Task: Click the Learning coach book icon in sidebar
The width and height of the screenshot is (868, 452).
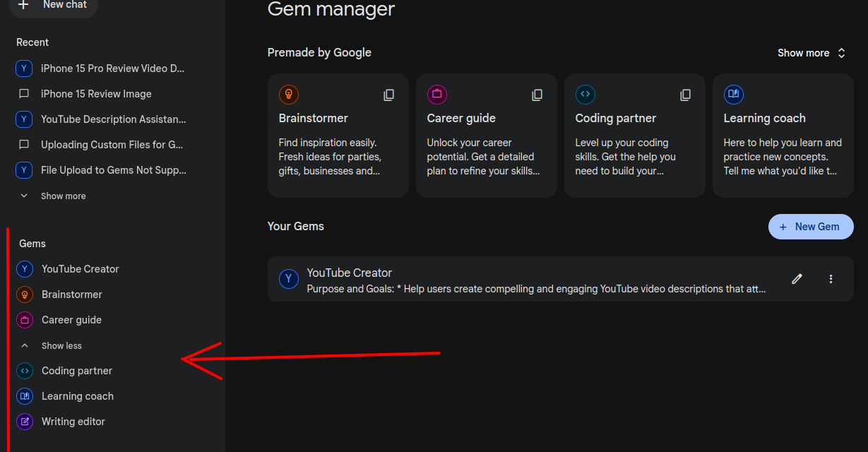Action: coord(25,396)
